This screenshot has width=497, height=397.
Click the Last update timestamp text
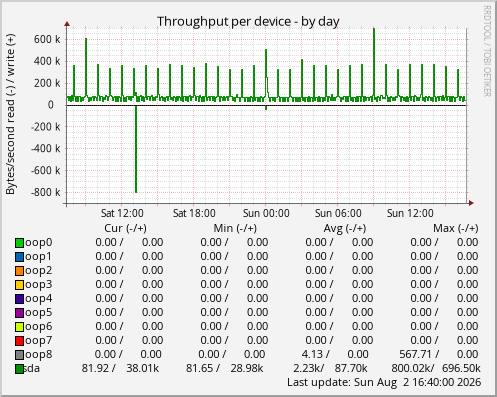point(384,382)
